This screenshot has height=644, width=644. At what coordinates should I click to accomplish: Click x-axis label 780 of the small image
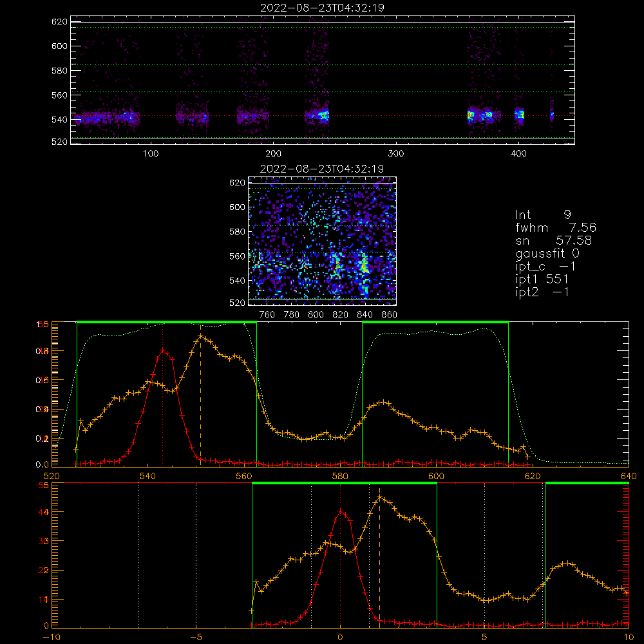click(292, 315)
